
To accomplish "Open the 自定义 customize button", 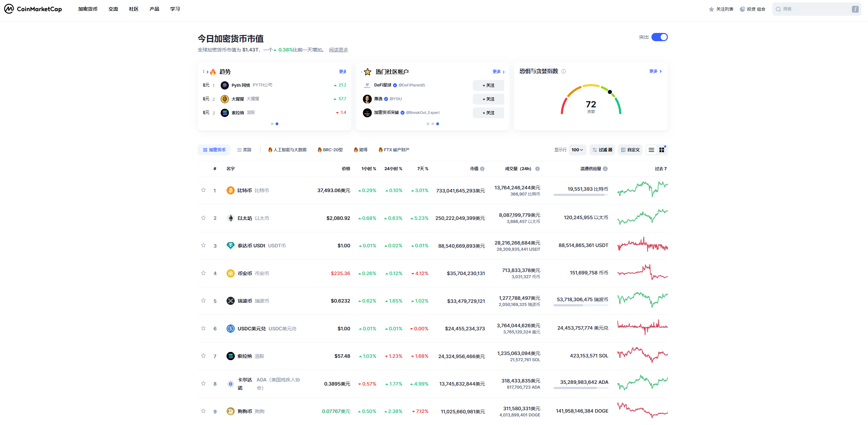I will (x=630, y=150).
